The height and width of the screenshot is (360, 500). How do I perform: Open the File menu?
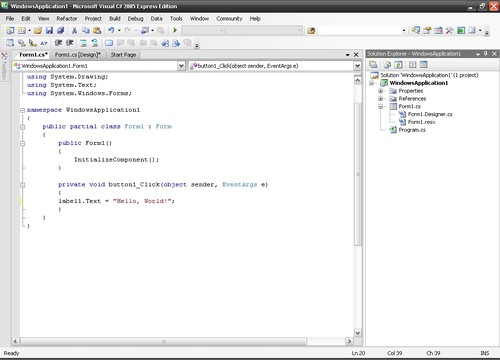coord(10,19)
